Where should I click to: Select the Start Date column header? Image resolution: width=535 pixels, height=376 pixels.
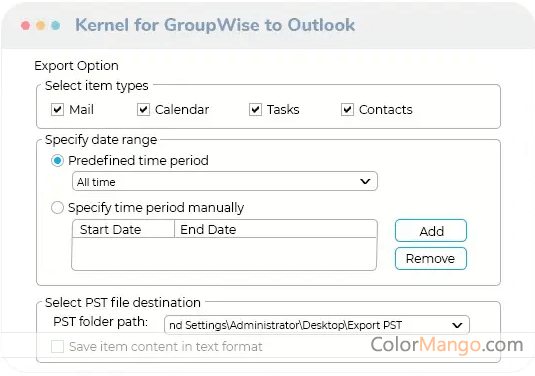tap(123, 229)
